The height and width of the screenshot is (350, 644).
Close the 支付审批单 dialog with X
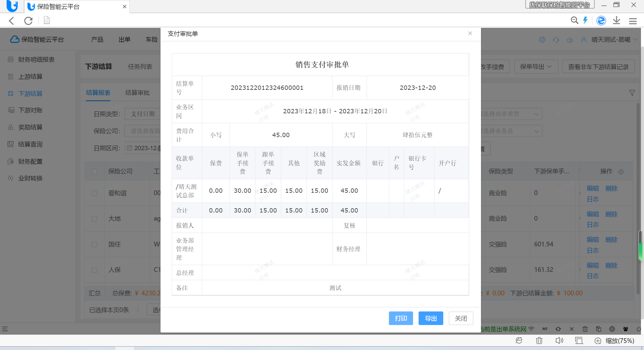(x=470, y=33)
